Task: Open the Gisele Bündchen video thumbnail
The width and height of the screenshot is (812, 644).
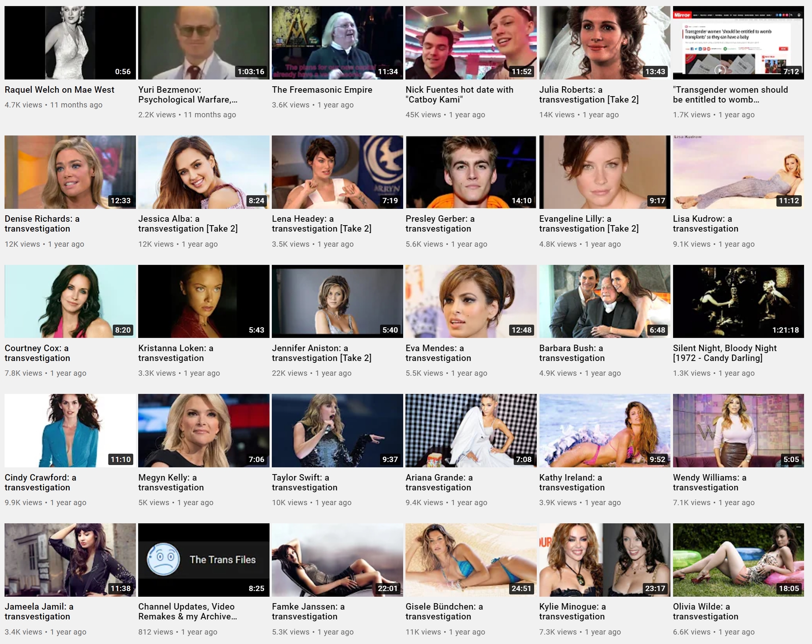Action: (471, 560)
